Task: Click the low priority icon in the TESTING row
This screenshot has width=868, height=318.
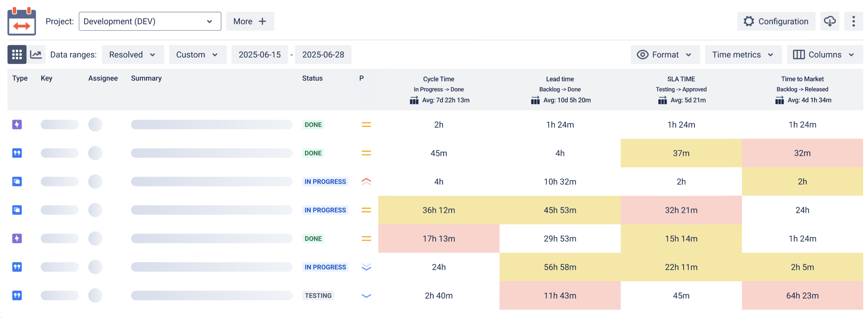Action: 366,296
